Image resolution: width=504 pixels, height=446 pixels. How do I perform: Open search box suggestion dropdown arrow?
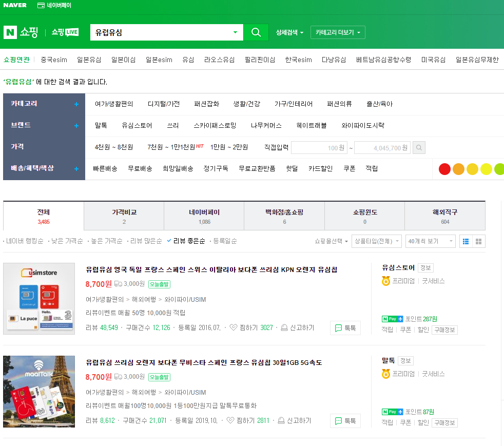235,32
